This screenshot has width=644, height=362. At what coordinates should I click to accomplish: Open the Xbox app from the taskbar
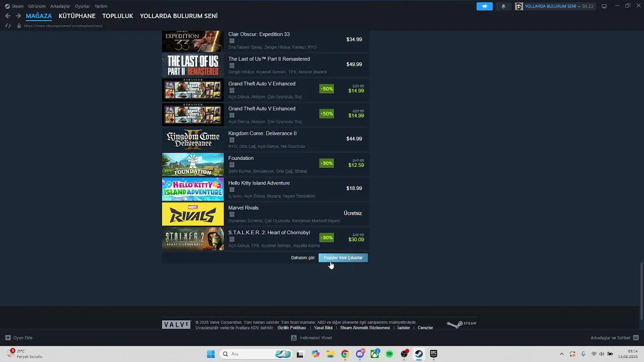375,354
